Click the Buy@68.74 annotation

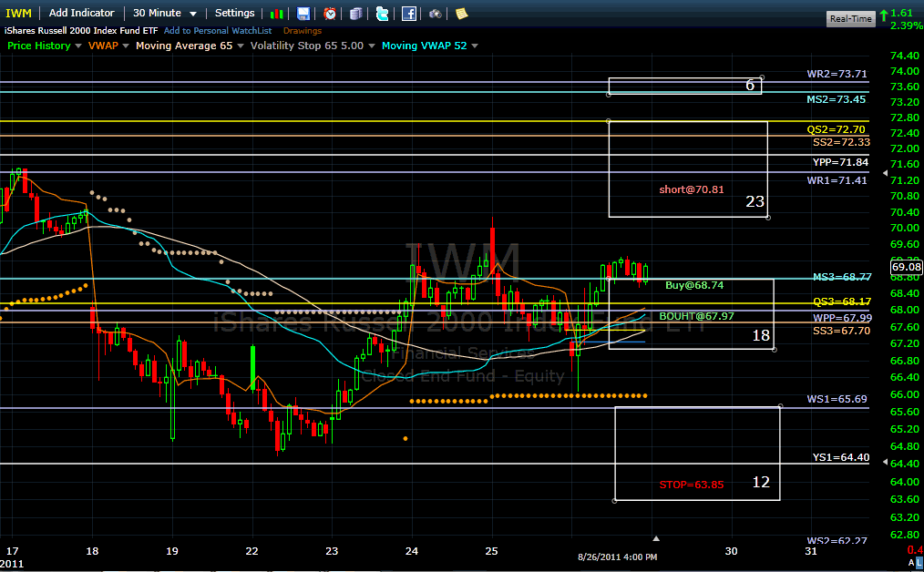coord(694,285)
